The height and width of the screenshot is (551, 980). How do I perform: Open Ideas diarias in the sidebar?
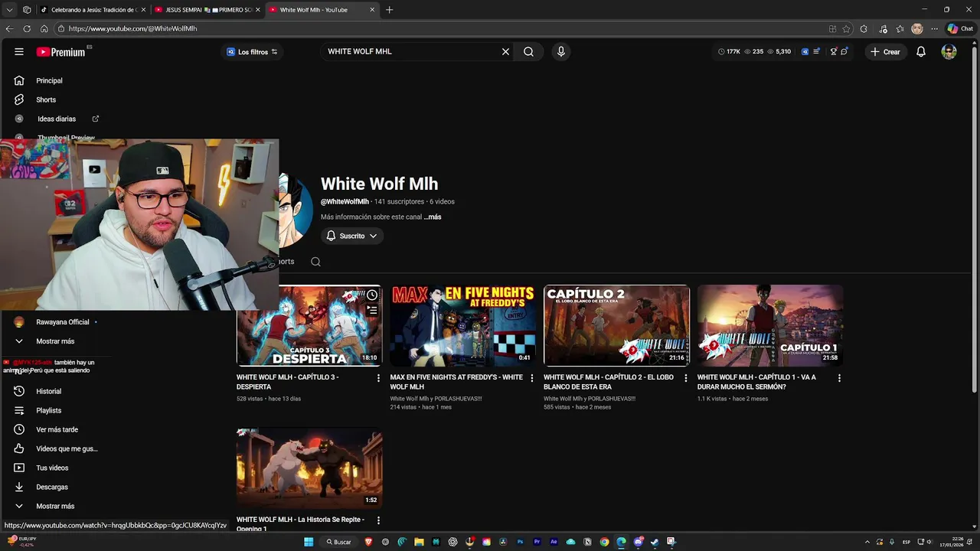pos(57,119)
